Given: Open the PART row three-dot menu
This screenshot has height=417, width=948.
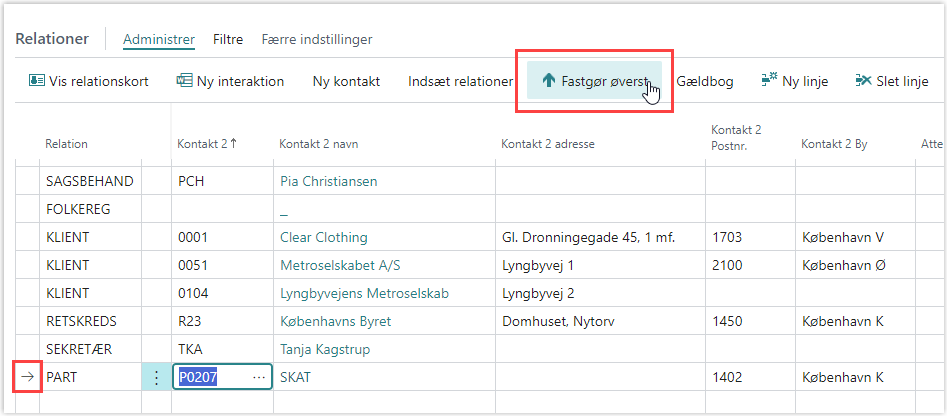Looking at the screenshot, I should coord(156,377).
